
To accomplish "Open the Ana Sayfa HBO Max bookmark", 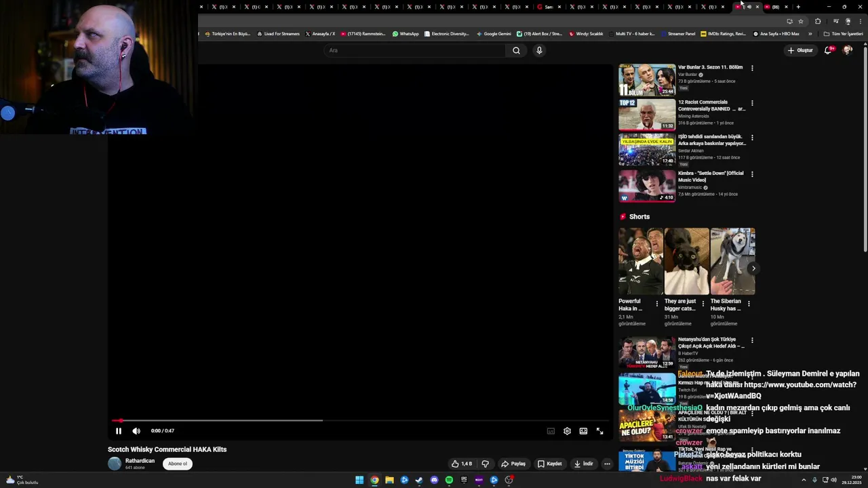I will [776, 34].
